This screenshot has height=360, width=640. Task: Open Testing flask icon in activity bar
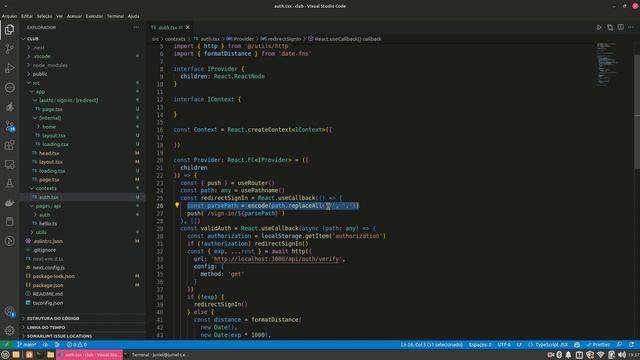pyautogui.click(x=9, y=183)
